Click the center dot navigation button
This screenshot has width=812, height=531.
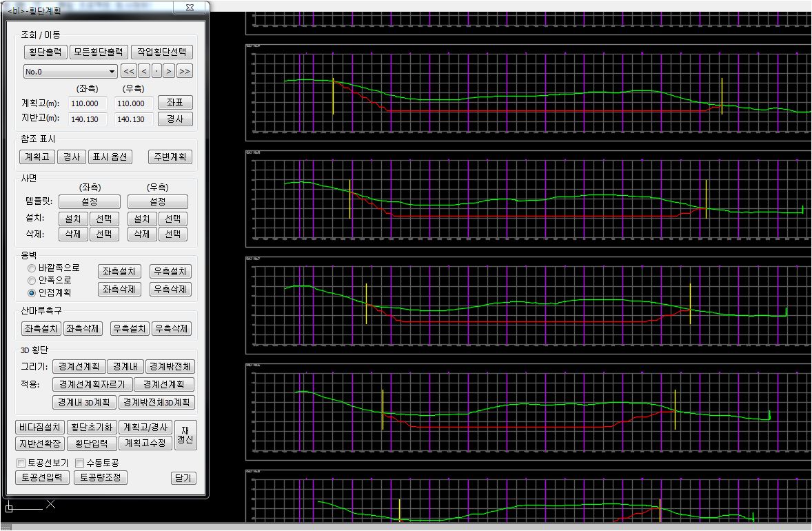click(x=156, y=72)
